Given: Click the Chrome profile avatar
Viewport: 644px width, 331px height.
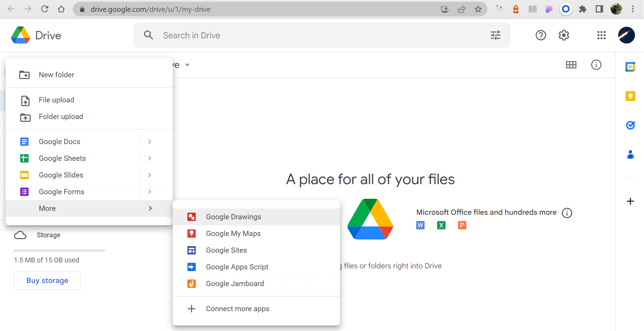Looking at the screenshot, I should [x=616, y=9].
